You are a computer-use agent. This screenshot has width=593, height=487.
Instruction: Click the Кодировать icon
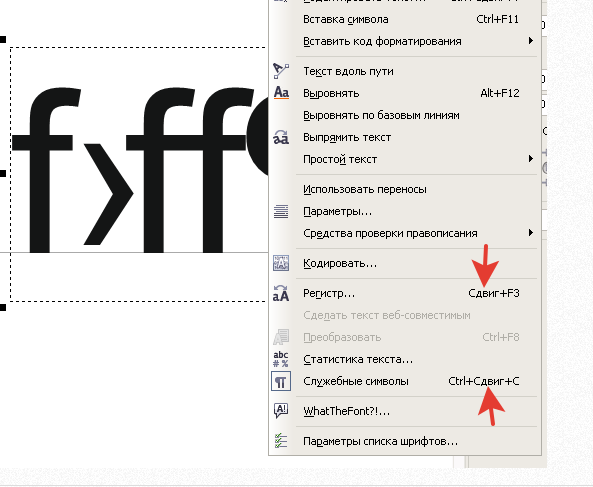pyautogui.click(x=281, y=263)
